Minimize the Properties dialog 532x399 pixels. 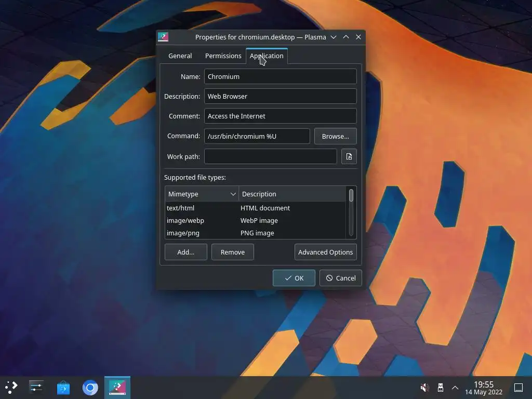click(334, 37)
